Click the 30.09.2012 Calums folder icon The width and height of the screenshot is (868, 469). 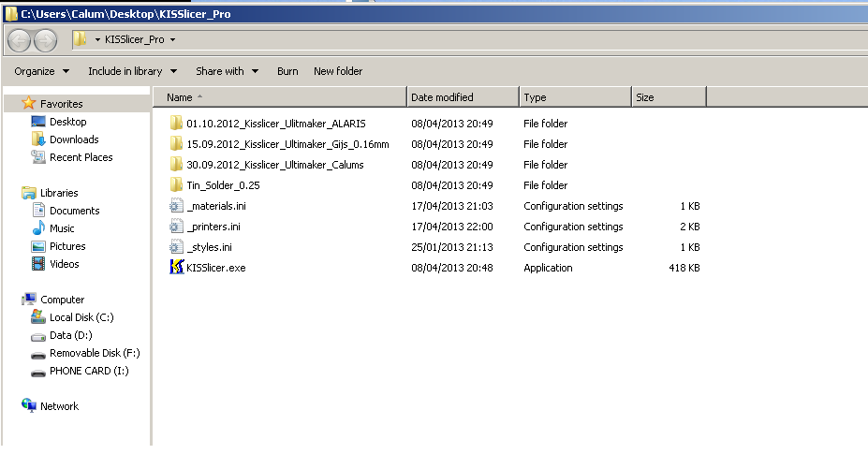[177, 165]
